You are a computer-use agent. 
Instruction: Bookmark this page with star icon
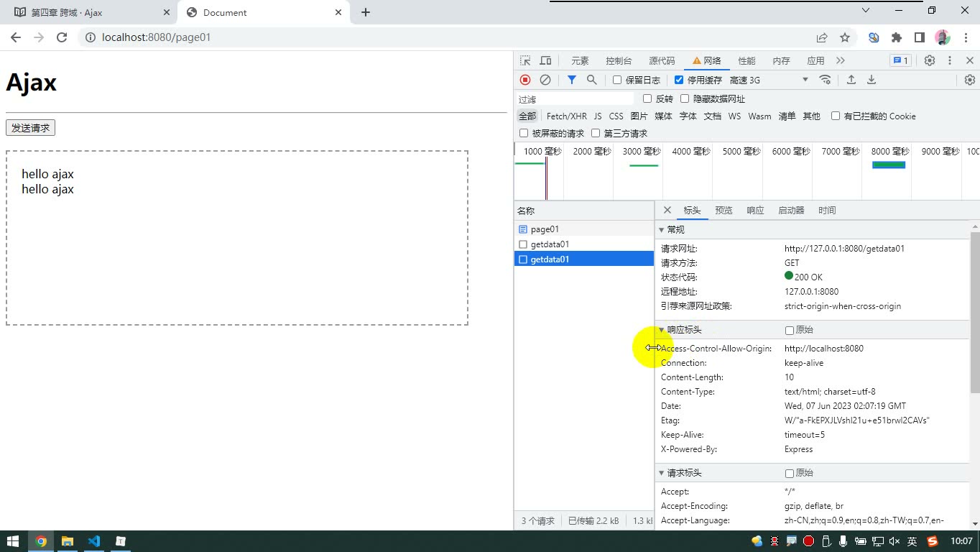845,37
